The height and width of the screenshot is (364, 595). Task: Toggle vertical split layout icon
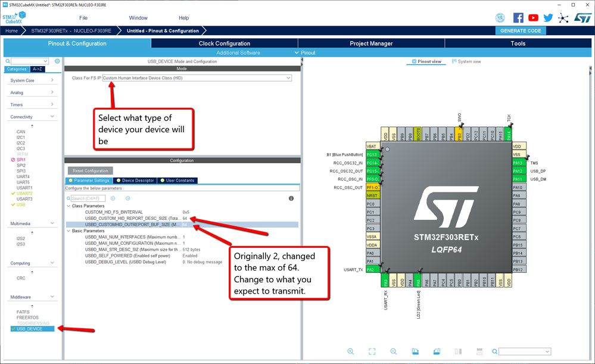[458, 351]
